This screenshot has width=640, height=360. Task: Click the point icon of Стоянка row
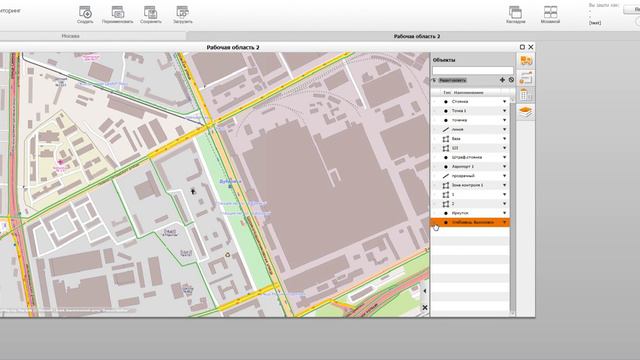tap(446, 102)
